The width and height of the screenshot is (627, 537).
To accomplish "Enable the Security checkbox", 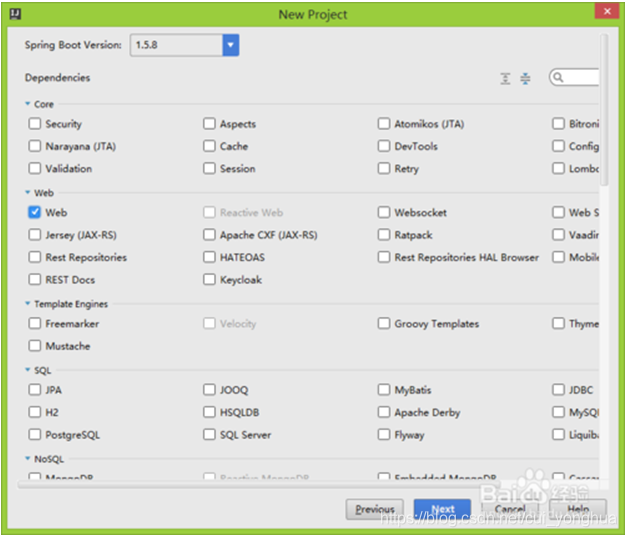I will [x=35, y=124].
